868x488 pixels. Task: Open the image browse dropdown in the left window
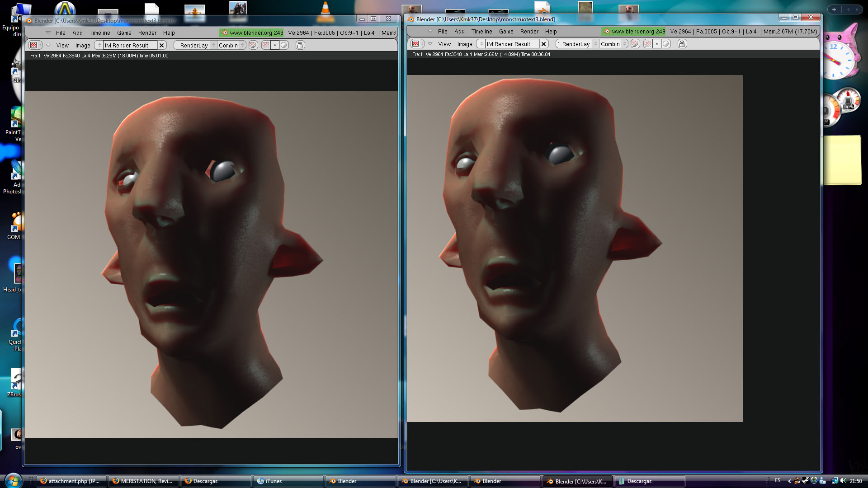[99, 45]
